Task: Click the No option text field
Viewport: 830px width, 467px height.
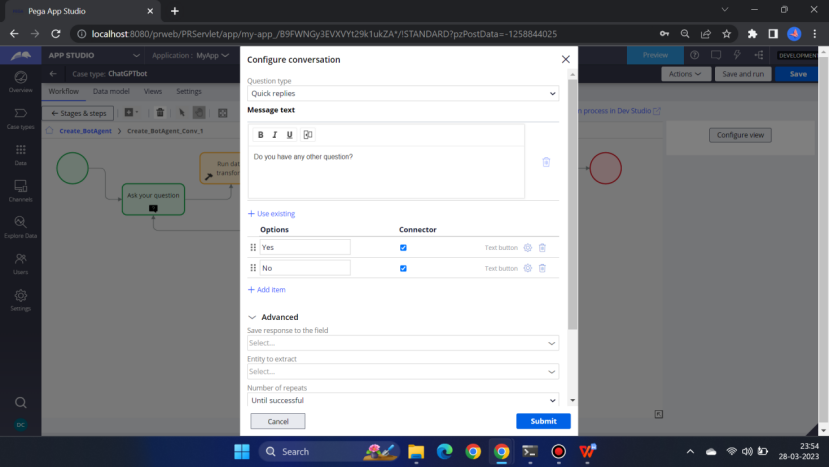Action: tap(305, 268)
